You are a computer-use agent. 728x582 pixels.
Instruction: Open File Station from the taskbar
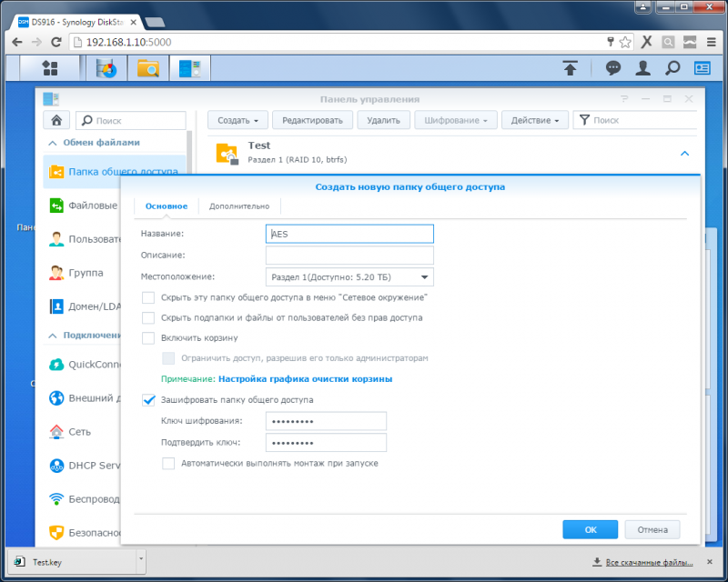click(x=148, y=68)
